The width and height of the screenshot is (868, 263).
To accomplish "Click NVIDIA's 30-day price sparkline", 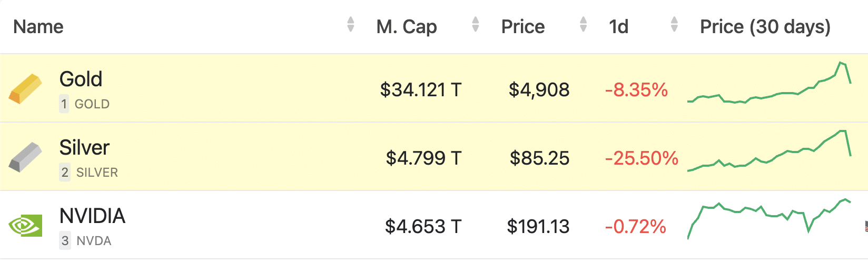I will (x=769, y=218).
